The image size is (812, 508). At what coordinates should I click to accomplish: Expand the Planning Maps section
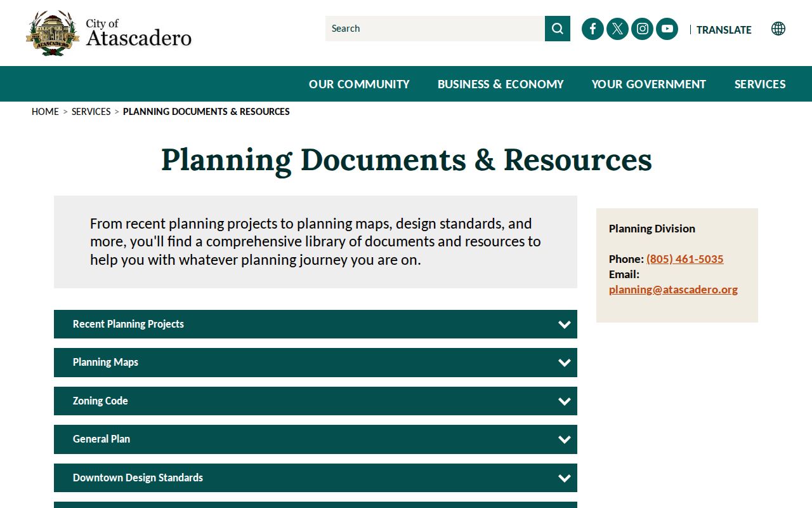(315, 363)
